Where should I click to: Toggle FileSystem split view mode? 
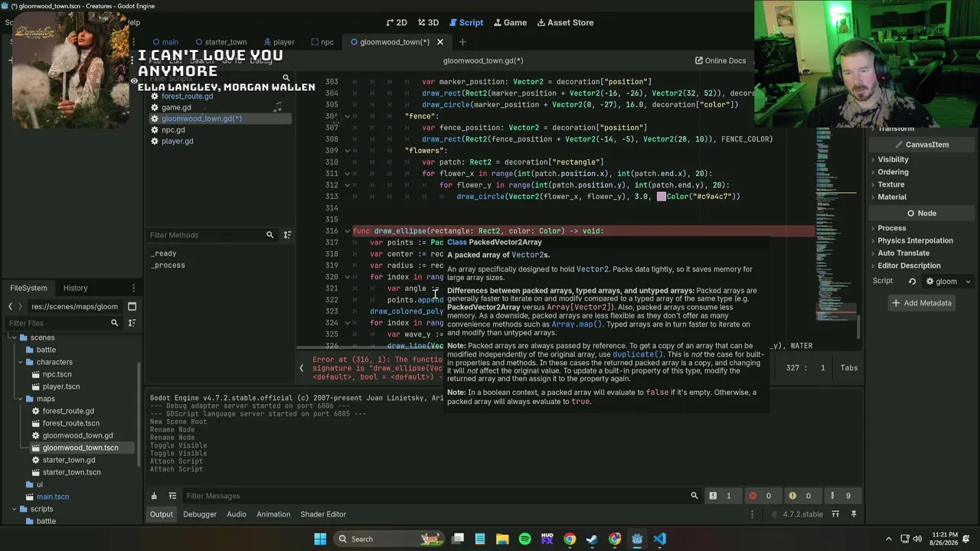[132, 307]
